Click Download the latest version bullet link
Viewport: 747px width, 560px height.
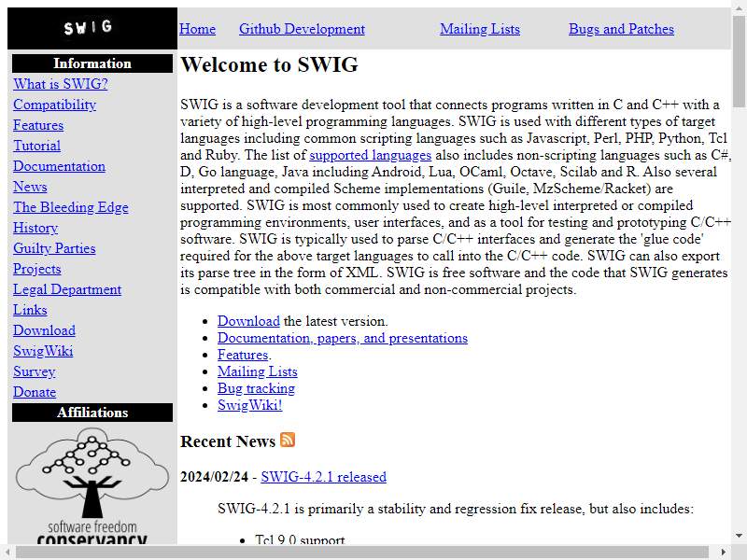248,321
